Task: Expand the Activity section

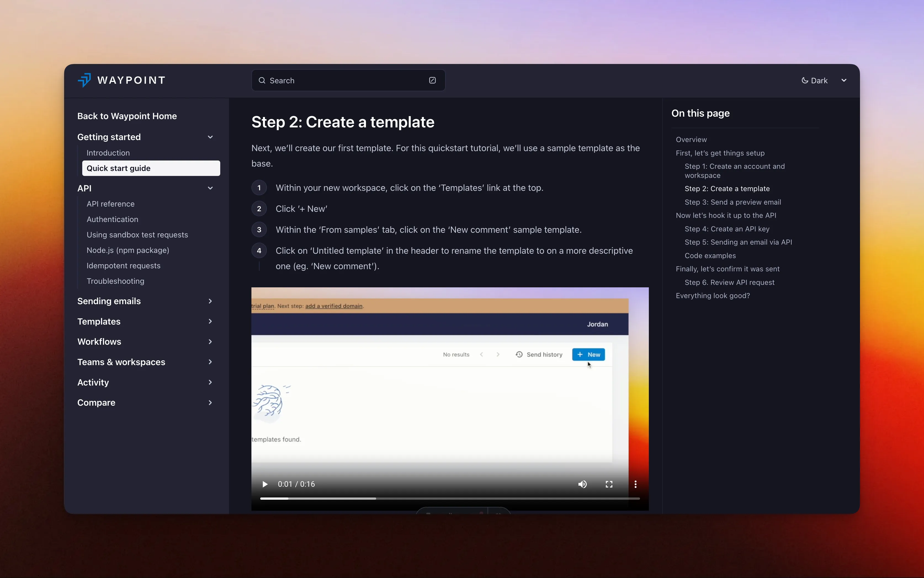Action: click(x=210, y=382)
